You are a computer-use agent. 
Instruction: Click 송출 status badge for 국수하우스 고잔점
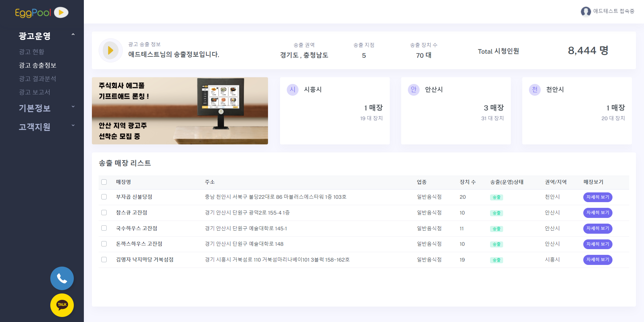click(x=496, y=229)
